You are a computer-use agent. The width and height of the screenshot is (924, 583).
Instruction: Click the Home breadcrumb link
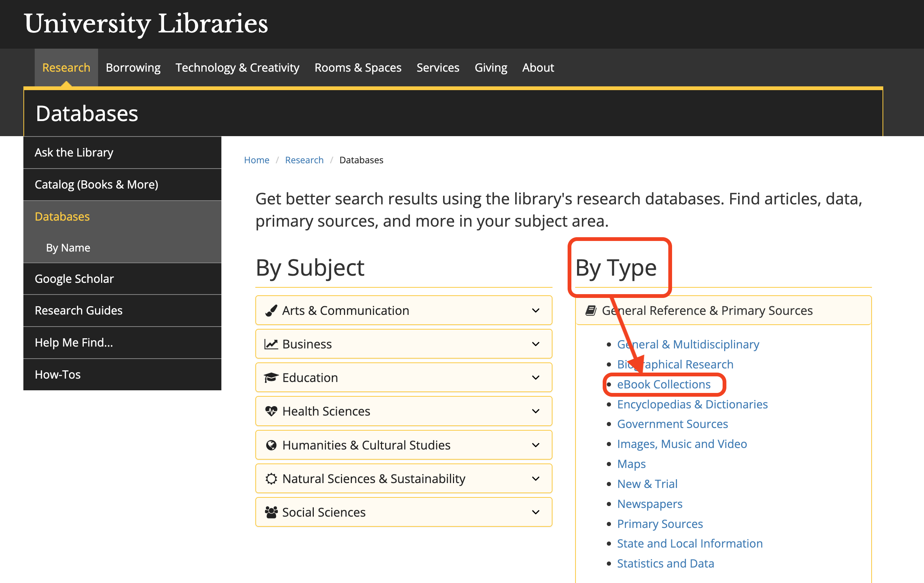256,160
